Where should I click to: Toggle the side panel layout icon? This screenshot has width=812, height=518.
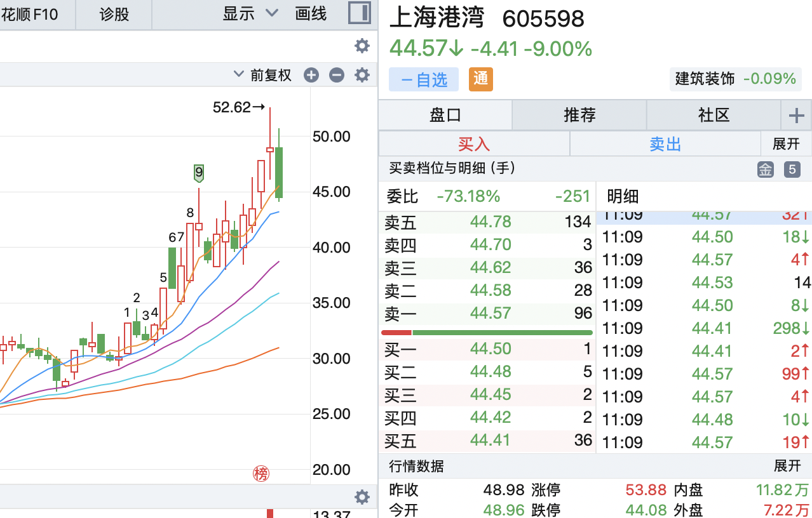[x=360, y=13]
